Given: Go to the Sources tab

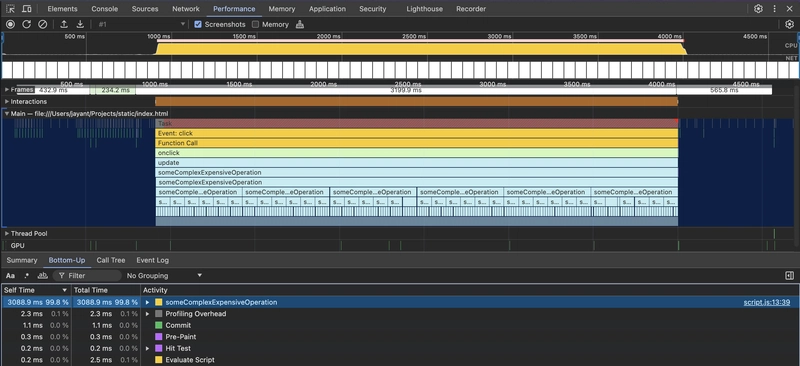Looking at the screenshot, I should (x=145, y=9).
